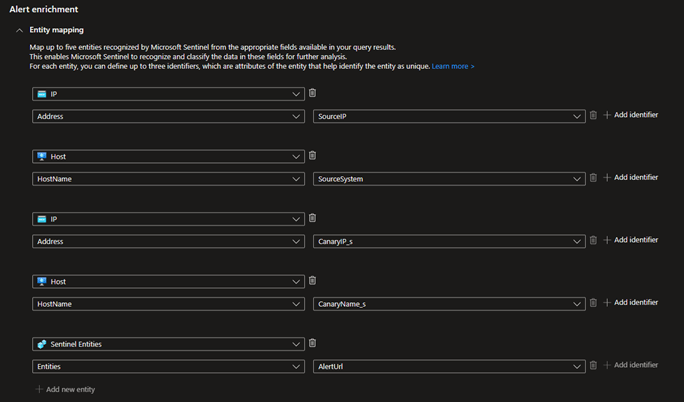Open the first IP entity type dropdown
This screenshot has width=684, height=402.
[x=168, y=94]
